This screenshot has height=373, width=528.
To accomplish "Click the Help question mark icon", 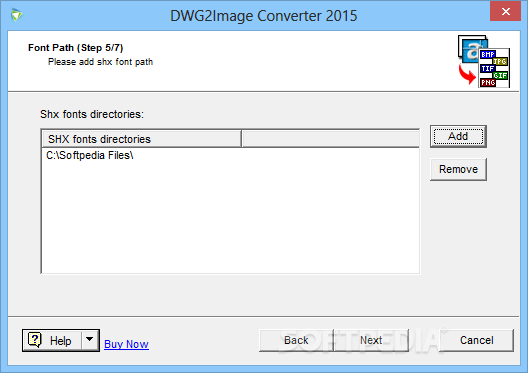I will [35, 340].
